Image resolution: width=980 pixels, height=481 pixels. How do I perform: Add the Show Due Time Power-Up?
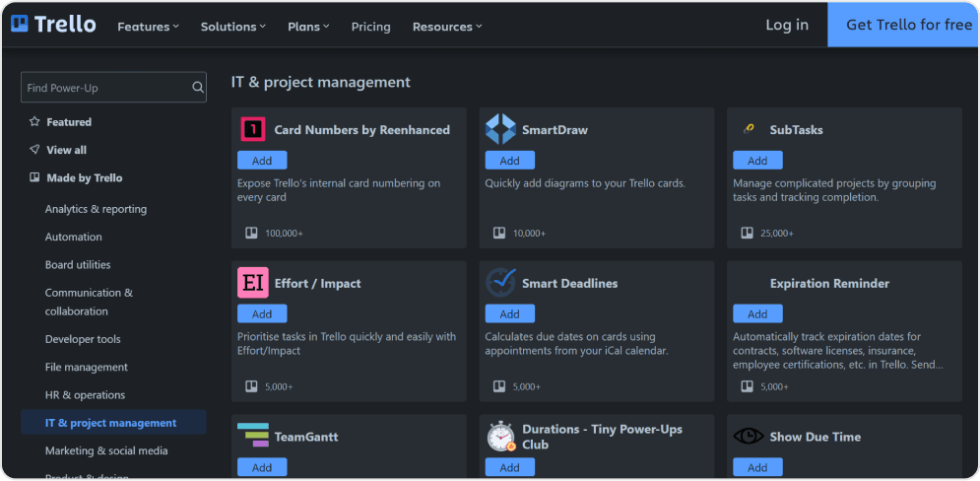point(757,467)
